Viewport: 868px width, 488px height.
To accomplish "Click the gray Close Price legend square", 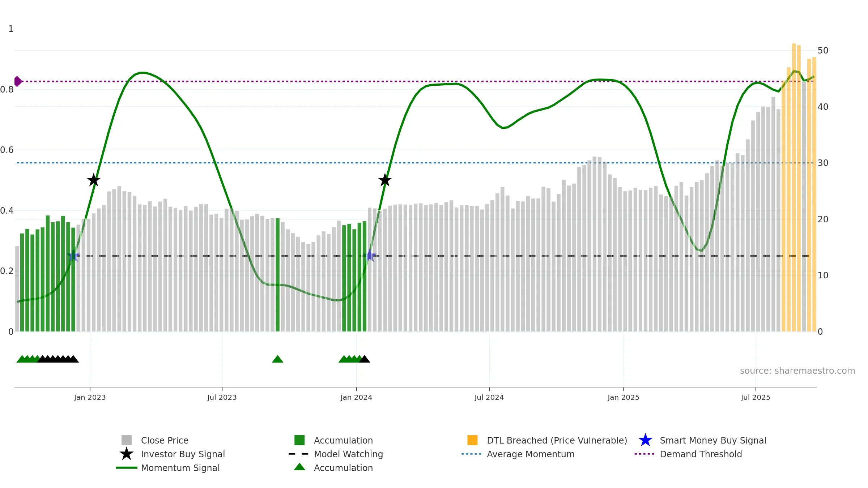I will [127, 440].
